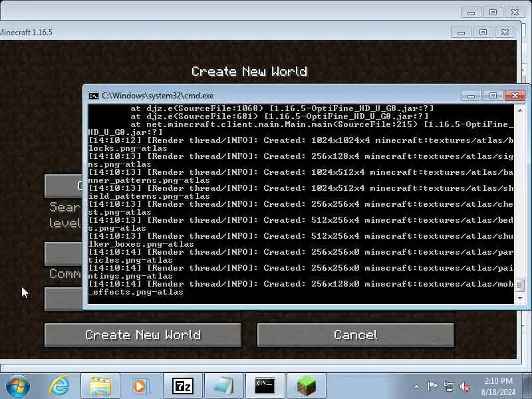Click the console line 'mob_effects.png-atlas'
The width and height of the screenshot is (532, 399).
click(x=301, y=288)
